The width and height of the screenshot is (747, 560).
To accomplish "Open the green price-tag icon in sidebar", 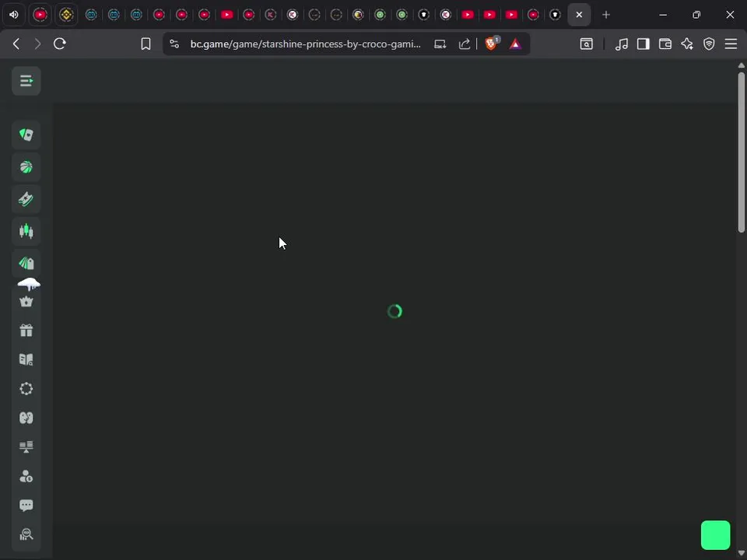I will [x=26, y=263].
